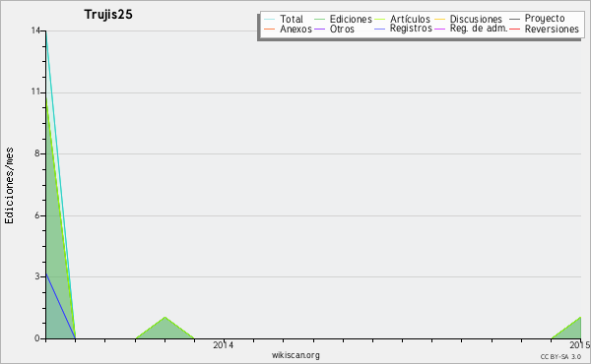Viewport: 591px width, 364px height.
Task: Select the "Ediciones" legend entry
Action: click(x=351, y=19)
